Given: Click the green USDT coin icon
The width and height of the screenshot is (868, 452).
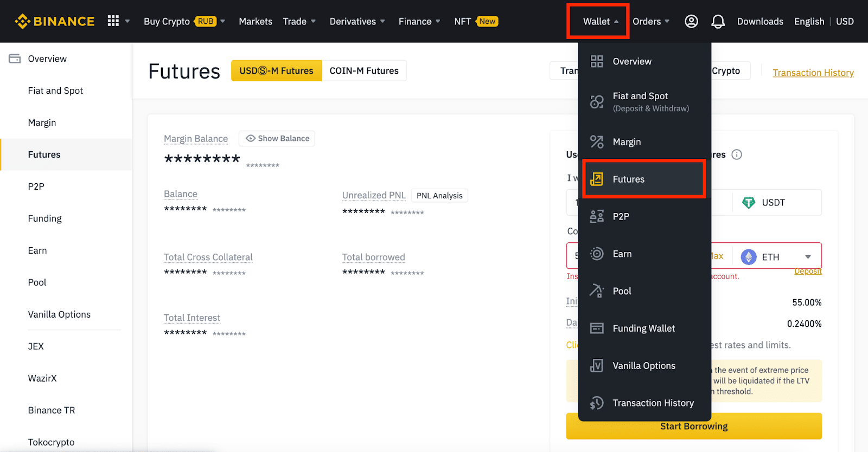Looking at the screenshot, I should [749, 203].
